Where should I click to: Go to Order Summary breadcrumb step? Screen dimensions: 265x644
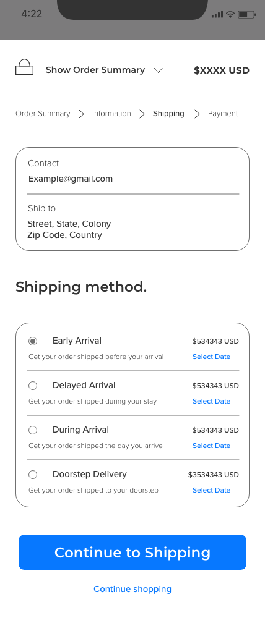[x=43, y=114]
